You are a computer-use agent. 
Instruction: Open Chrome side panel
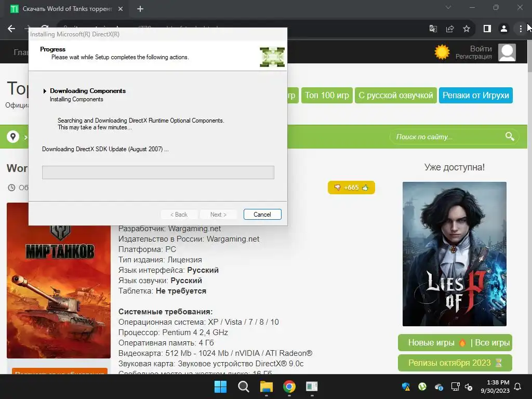click(487, 29)
